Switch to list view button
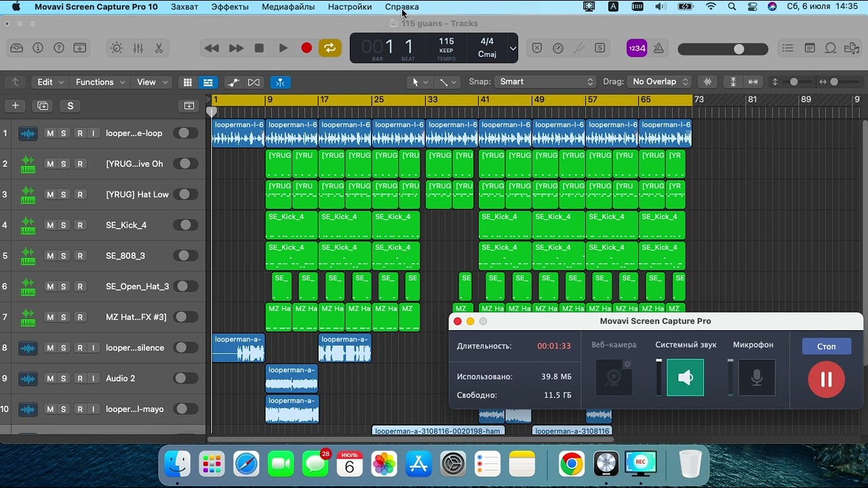 coord(208,82)
